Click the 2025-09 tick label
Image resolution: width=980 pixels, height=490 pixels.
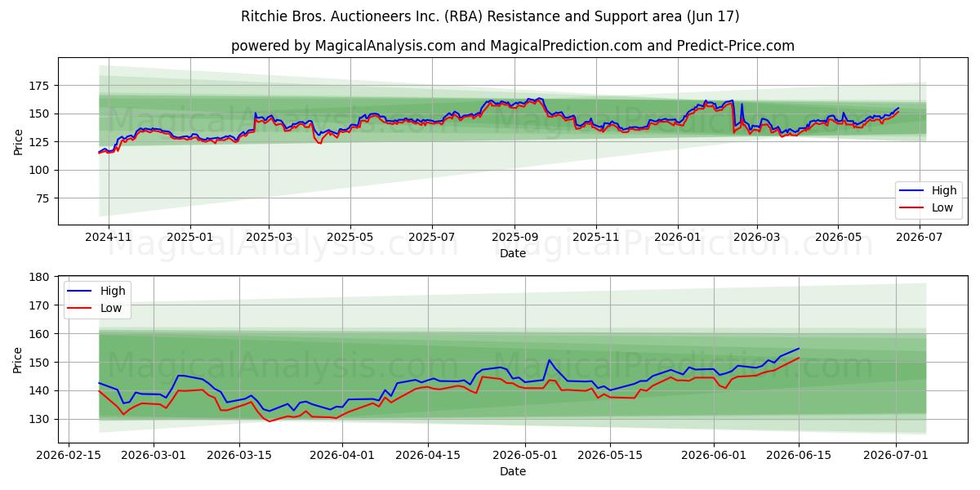(x=514, y=237)
